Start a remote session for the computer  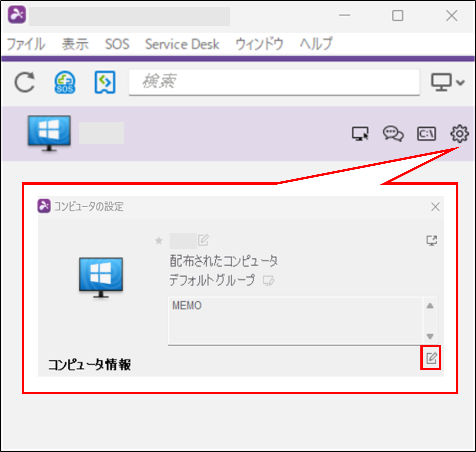point(360,134)
